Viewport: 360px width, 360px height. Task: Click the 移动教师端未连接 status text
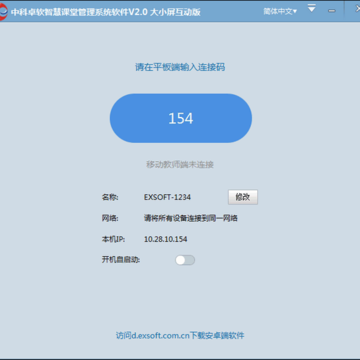(180, 164)
